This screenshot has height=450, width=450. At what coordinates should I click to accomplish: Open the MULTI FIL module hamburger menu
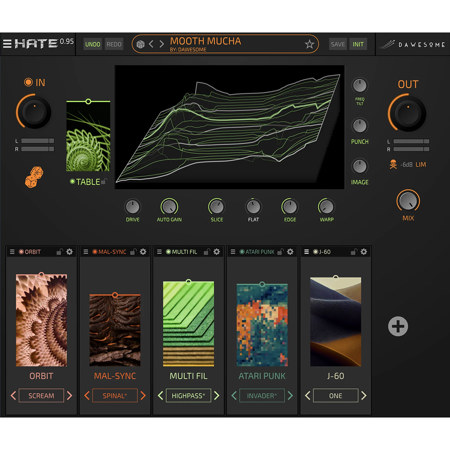click(x=159, y=252)
